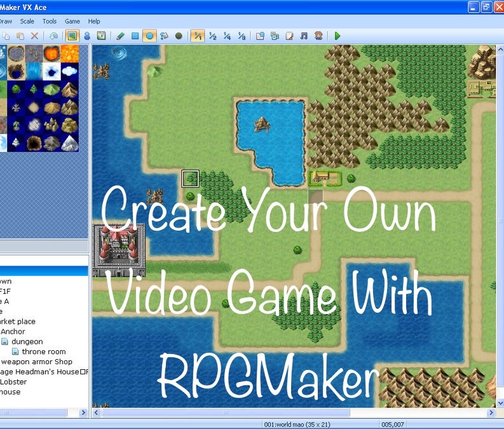
Task: Pick the lava tile in tileset palette
Action: (69, 53)
